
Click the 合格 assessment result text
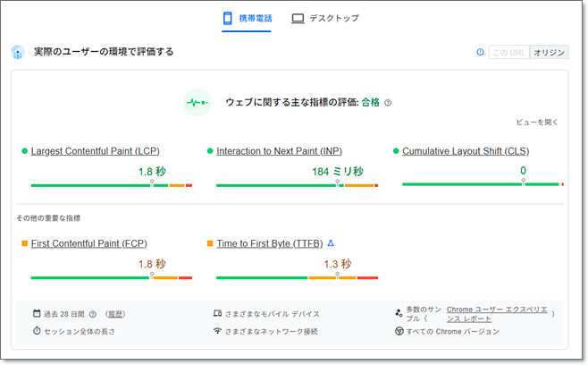(x=371, y=102)
